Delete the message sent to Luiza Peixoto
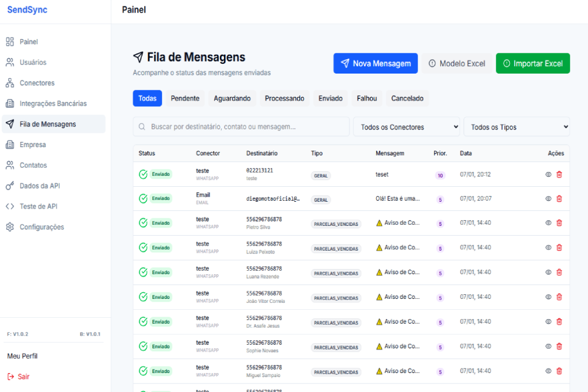This screenshot has width=588, height=392. point(560,248)
